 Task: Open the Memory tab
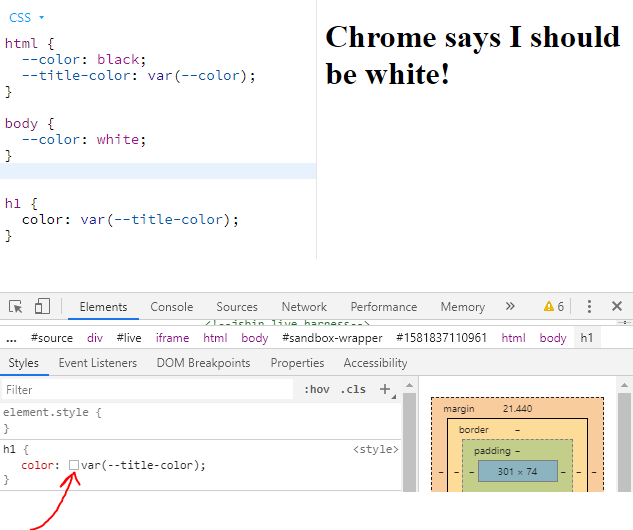[x=463, y=307]
